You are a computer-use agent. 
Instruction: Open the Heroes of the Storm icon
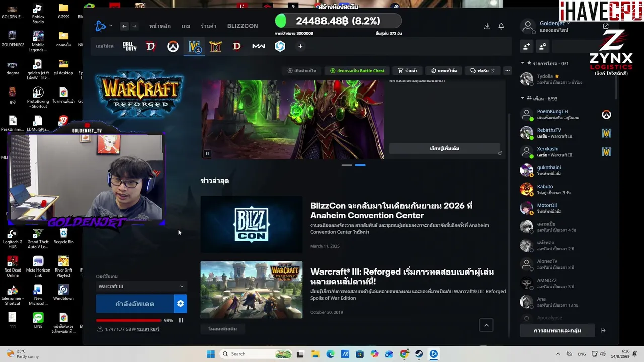[280, 46]
